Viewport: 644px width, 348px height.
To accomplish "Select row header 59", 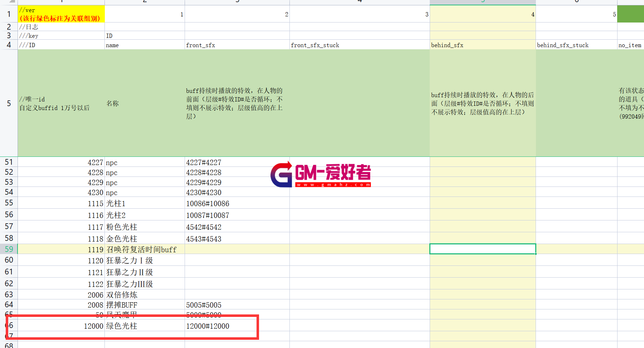I will pos(9,249).
